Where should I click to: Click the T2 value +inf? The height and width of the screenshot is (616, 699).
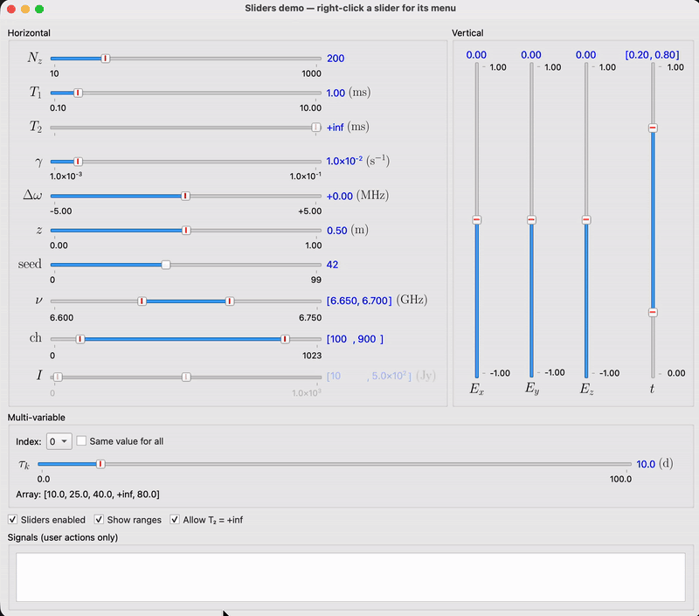click(x=336, y=128)
